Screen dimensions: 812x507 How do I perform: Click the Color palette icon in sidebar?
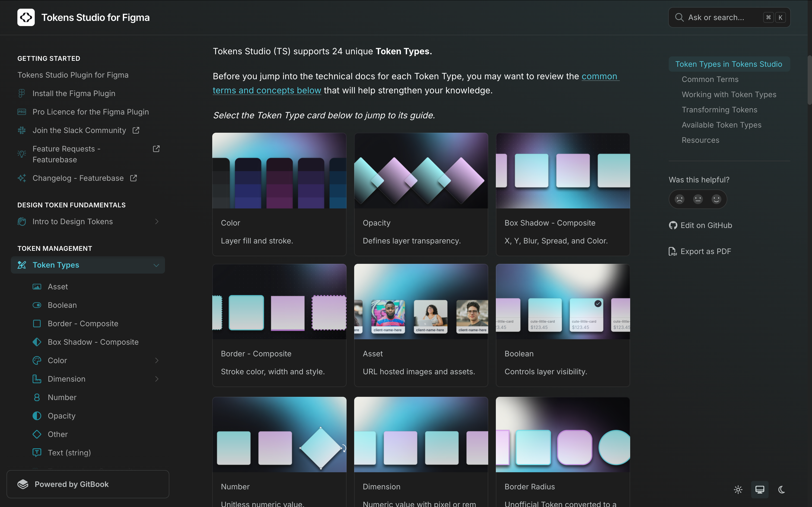click(x=37, y=360)
